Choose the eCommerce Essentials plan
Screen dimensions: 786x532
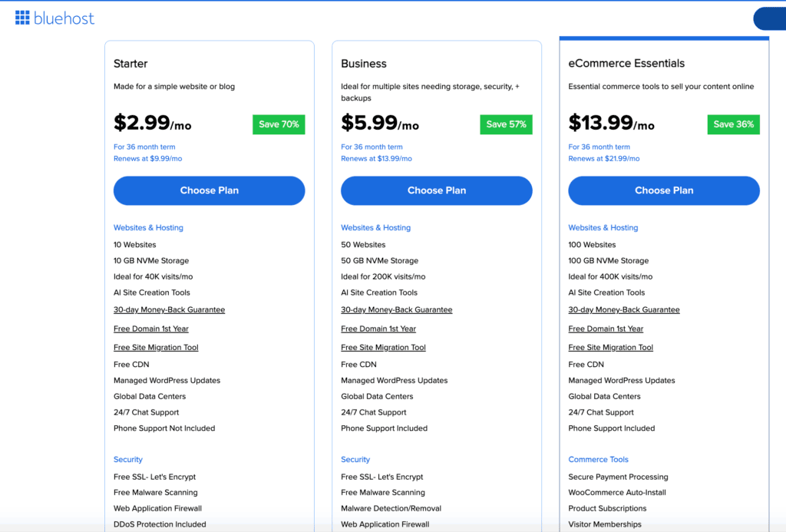coord(663,190)
